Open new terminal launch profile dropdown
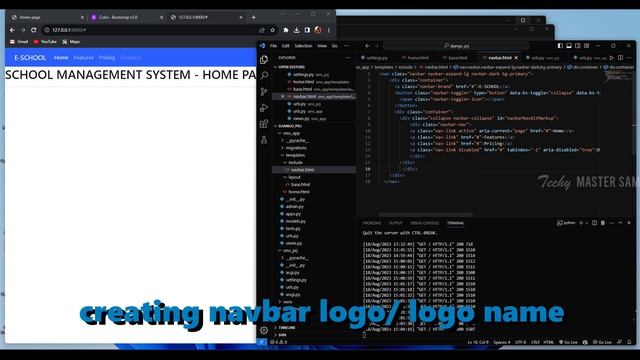Viewport: 640px width, 360px height. 587,223
